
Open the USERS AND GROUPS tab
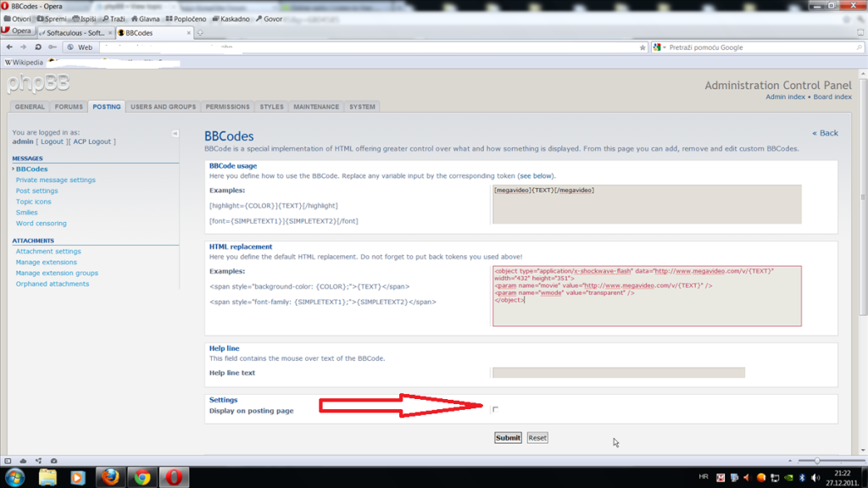(x=164, y=107)
